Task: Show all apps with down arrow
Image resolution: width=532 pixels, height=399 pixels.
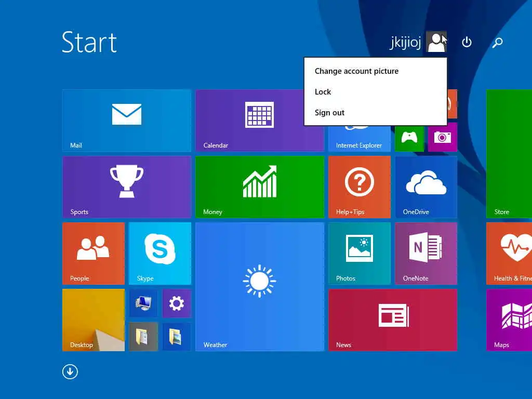Action: [70, 371]
